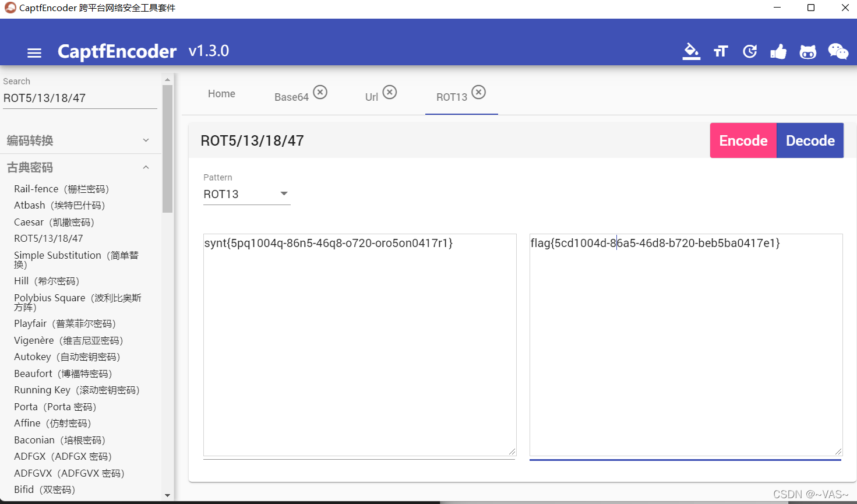
Task: Open the hamburger navigation menu
Action: tap(34, 53)
